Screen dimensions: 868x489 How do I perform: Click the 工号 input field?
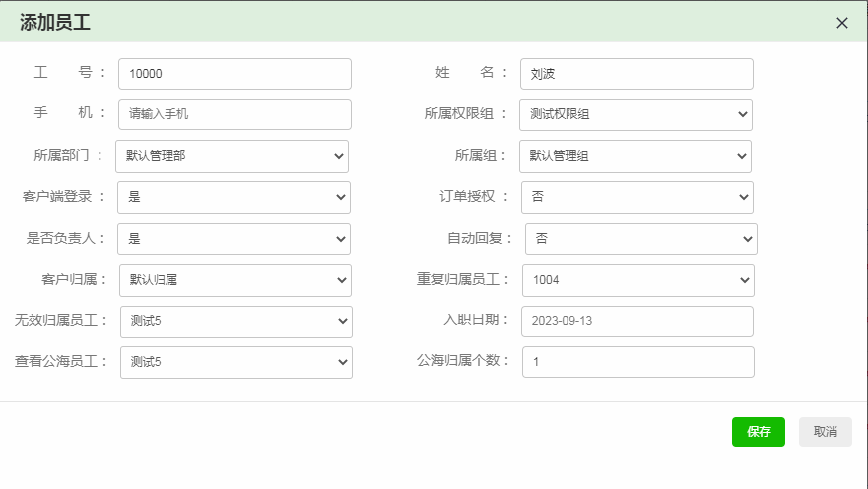(234, 74)
